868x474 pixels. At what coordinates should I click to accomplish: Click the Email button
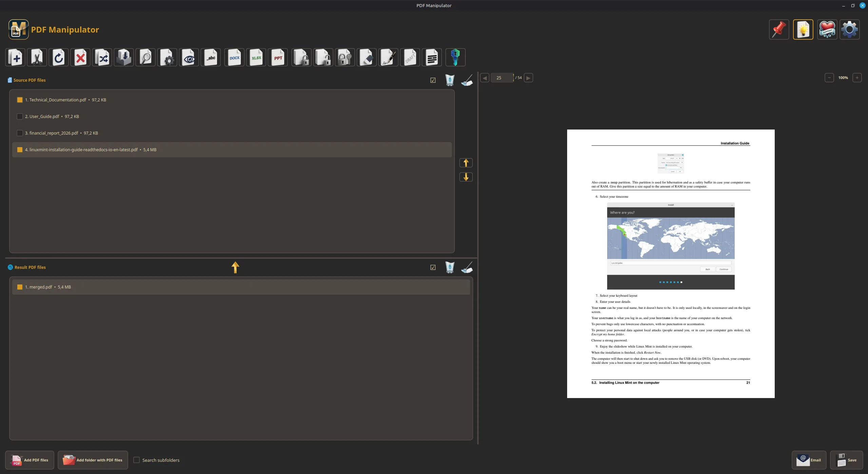[x=809, y=460]
